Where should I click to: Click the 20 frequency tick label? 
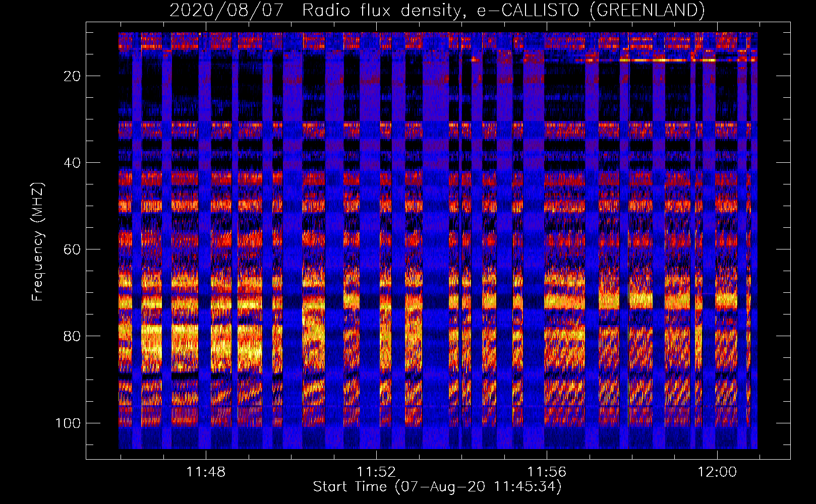click(72, 76)
